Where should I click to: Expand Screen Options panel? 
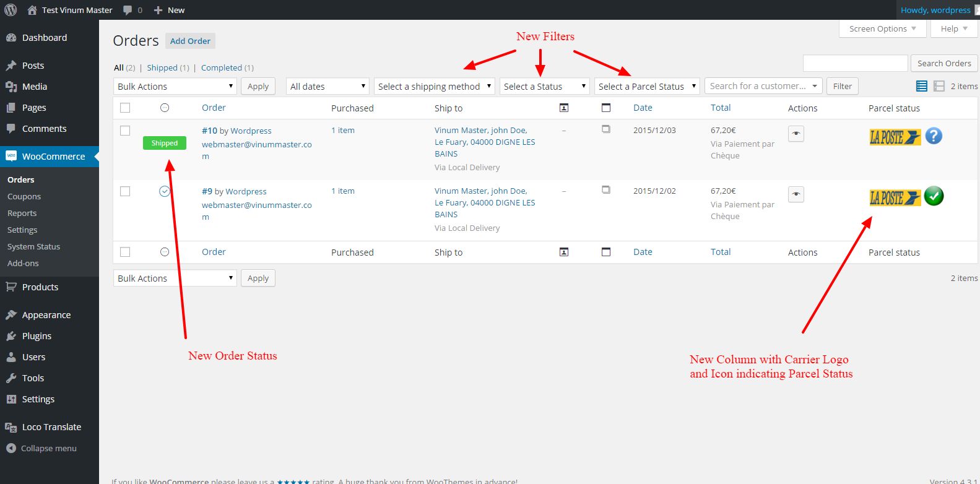coord(883,29)
